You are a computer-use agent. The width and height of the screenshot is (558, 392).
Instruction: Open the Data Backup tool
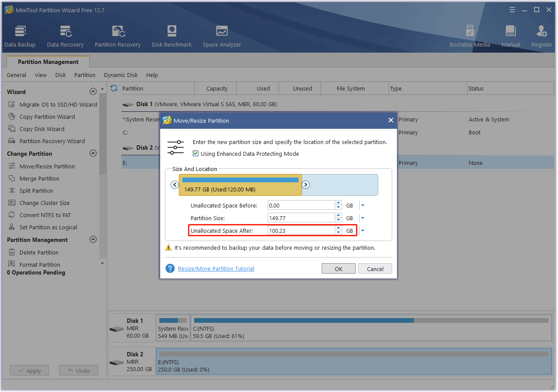pyautogui.click(x=20, y=35)
